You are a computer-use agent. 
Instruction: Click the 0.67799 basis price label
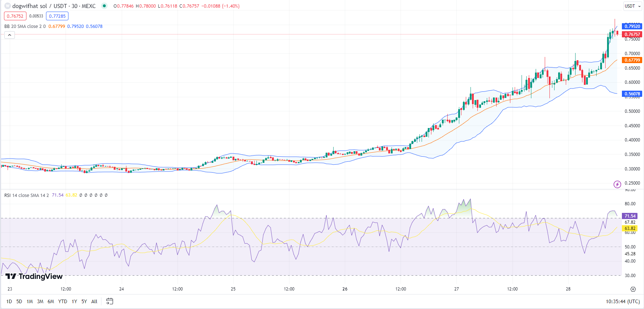pos(632,60)
